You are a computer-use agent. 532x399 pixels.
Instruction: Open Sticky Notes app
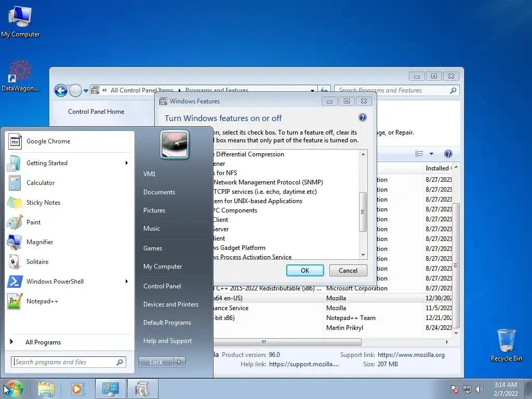(70, 203)
